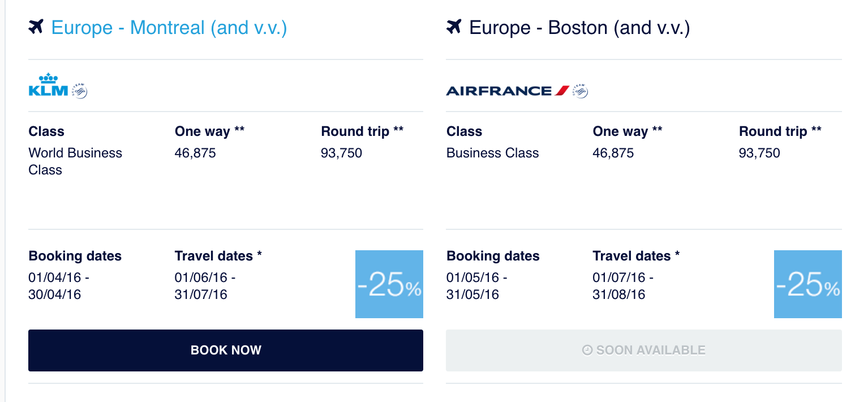Click the Air France logo

pyautogui.click(x=508, y=91)
